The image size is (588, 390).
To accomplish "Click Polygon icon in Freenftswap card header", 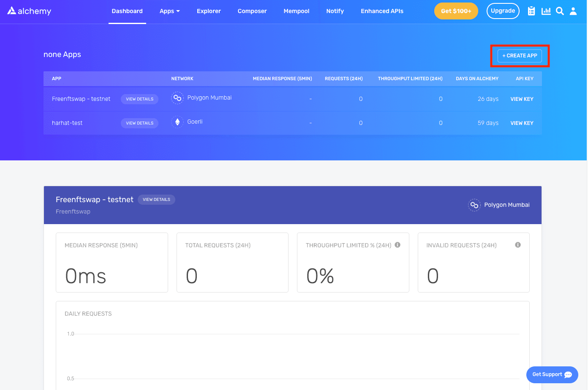I will 474,205.
